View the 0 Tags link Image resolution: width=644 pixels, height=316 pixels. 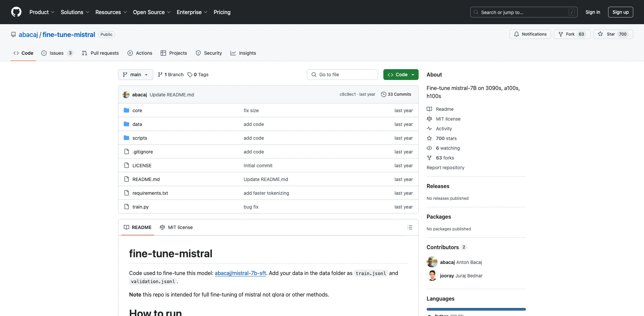pos(198,75)
